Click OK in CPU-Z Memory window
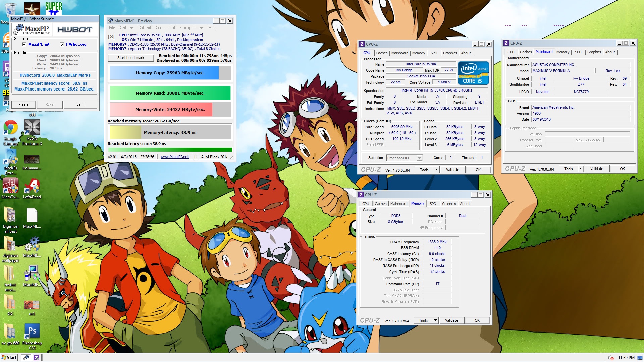This screenshot has width=644, height=362. point(477,320)
